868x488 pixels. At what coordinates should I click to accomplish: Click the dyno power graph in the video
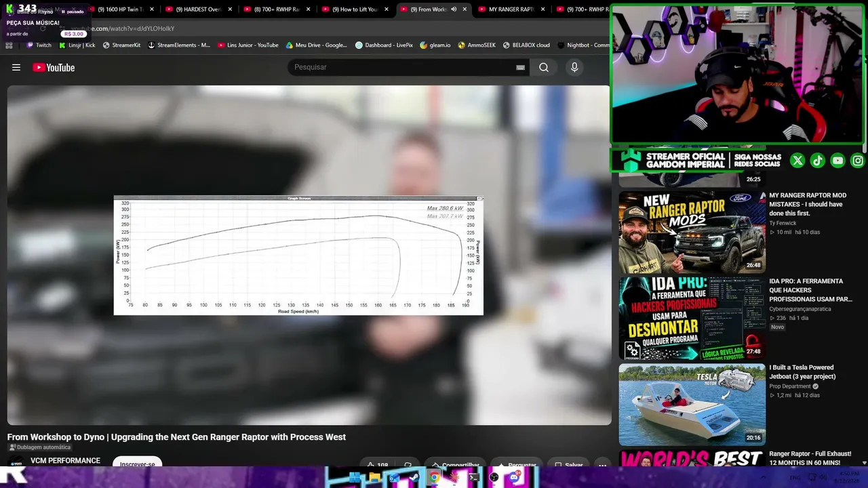tap(298, 256)
